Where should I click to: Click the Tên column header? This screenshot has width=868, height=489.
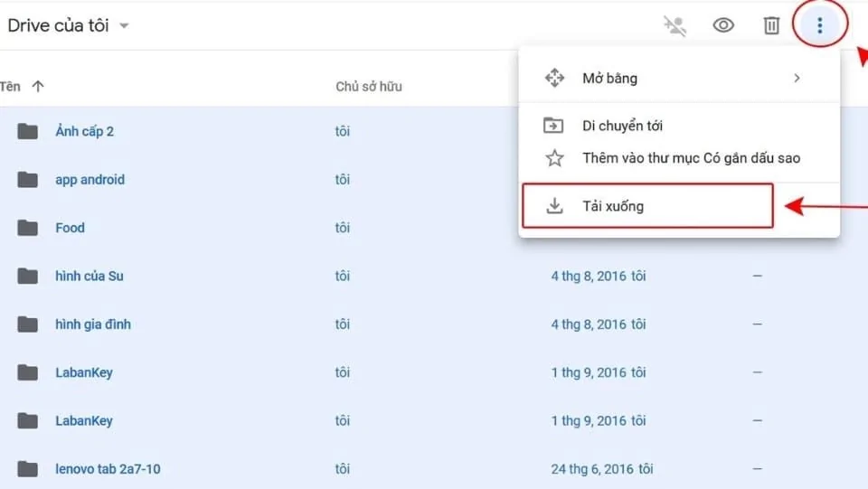10,86
